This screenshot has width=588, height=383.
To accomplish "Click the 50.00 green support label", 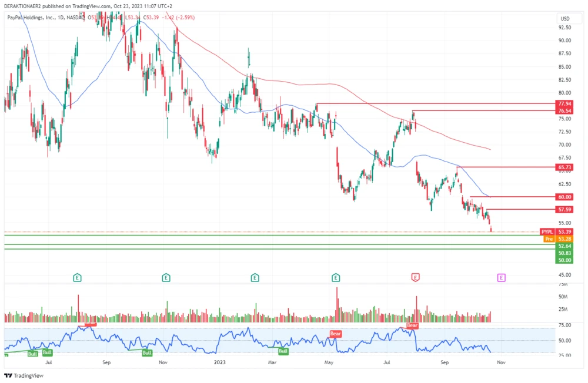I will pyautogui.click(x=564, y=260).
